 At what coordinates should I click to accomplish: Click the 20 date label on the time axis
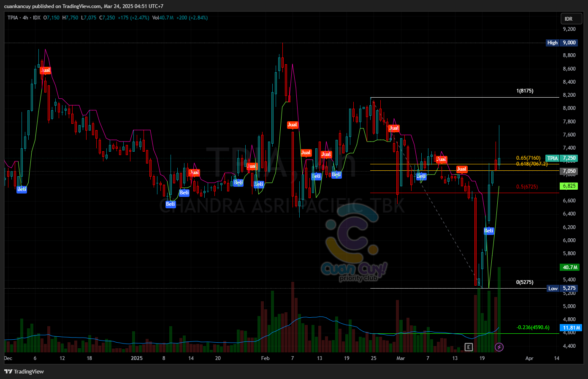tap(218, 358)
